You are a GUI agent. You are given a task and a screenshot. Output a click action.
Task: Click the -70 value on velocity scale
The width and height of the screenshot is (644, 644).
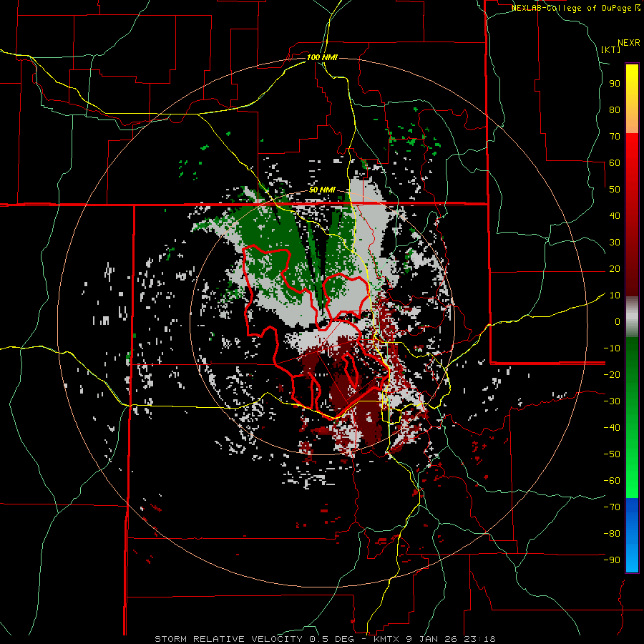coord(612,507)
